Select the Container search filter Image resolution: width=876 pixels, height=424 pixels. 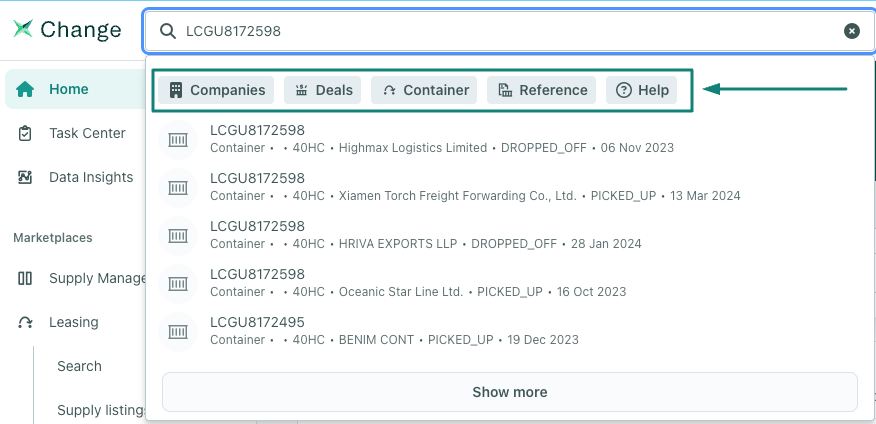pos(425,90)
